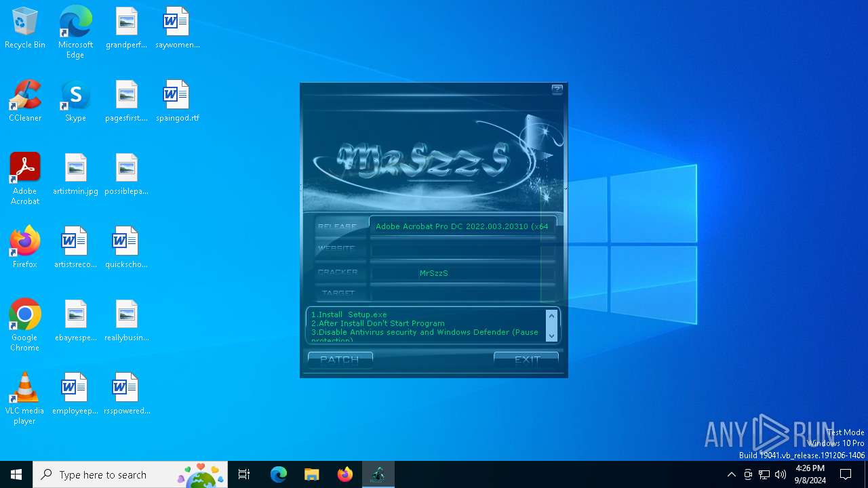The width and height of the screenshot is (868, 488).
Task: Select the Firefox desktop shortcut
Action: click(x=25, y=248)
